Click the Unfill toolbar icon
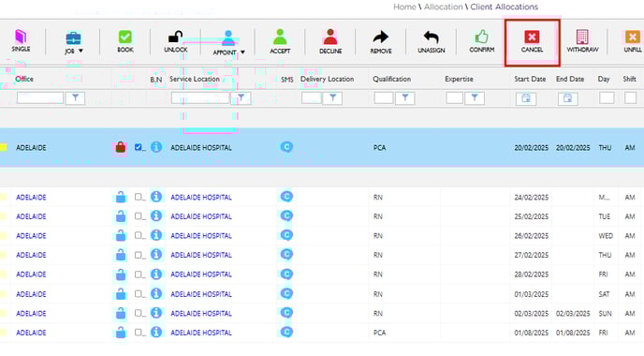Screen dimensions: 644x356 (633, 37)
